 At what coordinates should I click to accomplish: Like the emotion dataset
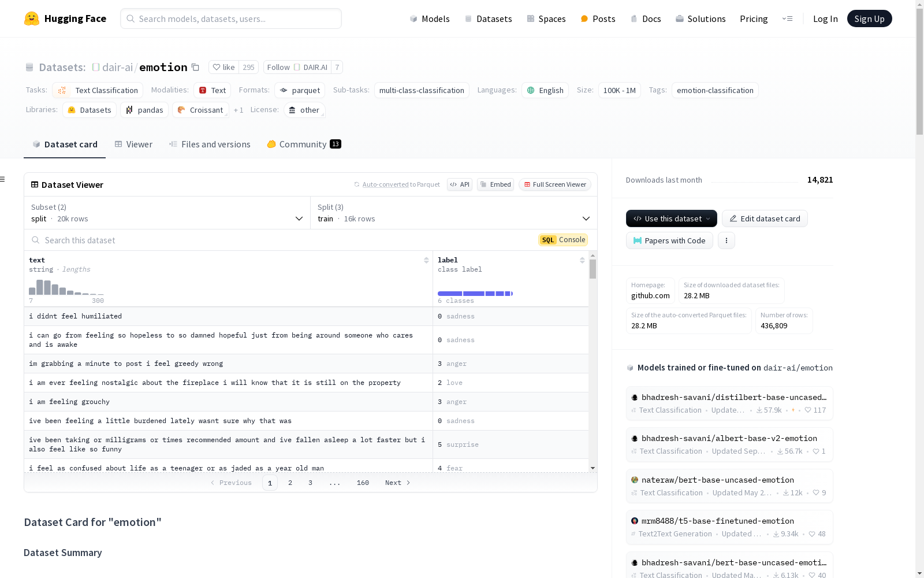[223, 68]
